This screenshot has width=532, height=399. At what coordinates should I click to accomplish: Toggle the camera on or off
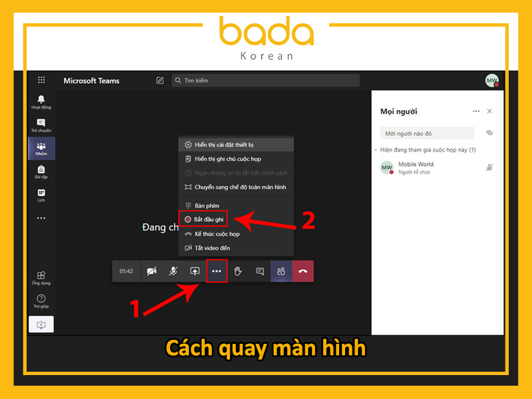coord(152,271)
